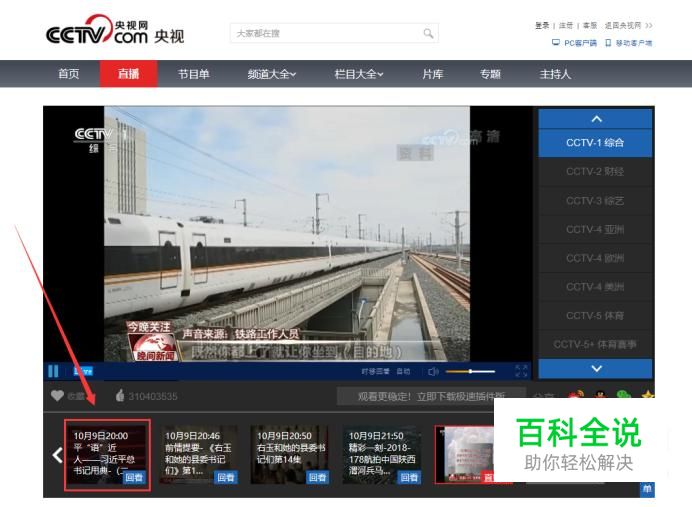The width and height of the screenshot is (692, 507).
Task: Open the 10月9日20:00 program thumbnail
Action: click(x=107, y=455)
